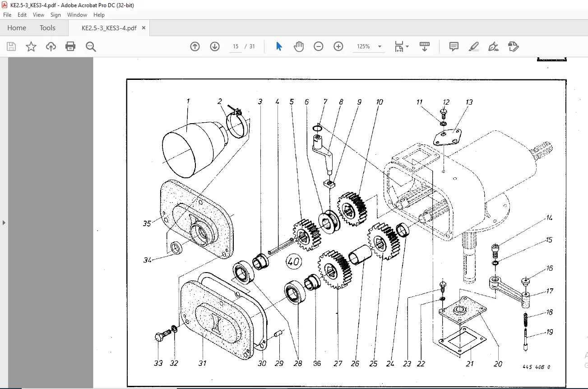Choose the Hand pan tool
The height and width of the screenshot is (389, 588).
(x=299, y=46)
